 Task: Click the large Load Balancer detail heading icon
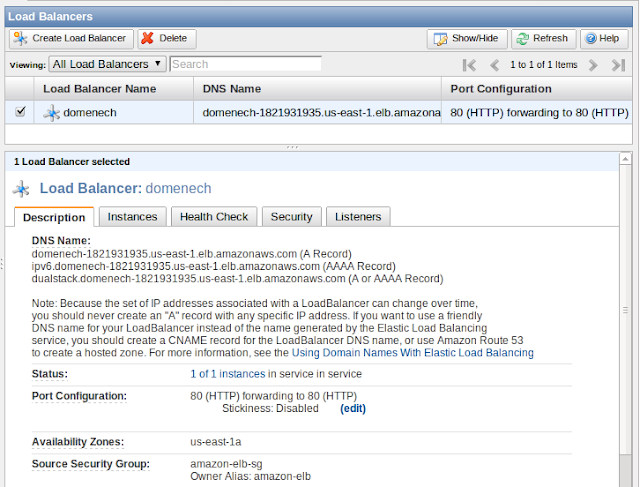point(21,189)
